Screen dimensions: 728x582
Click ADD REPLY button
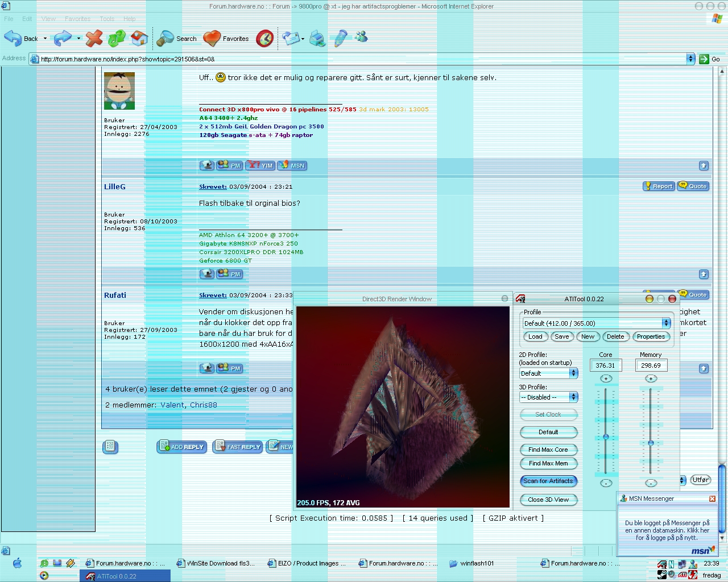pos(182,447)
